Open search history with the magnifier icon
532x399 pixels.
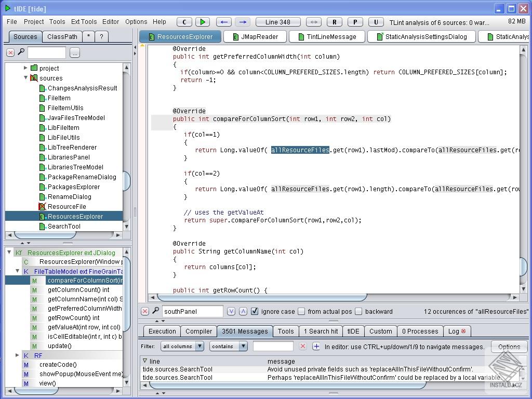click(155, 311)
